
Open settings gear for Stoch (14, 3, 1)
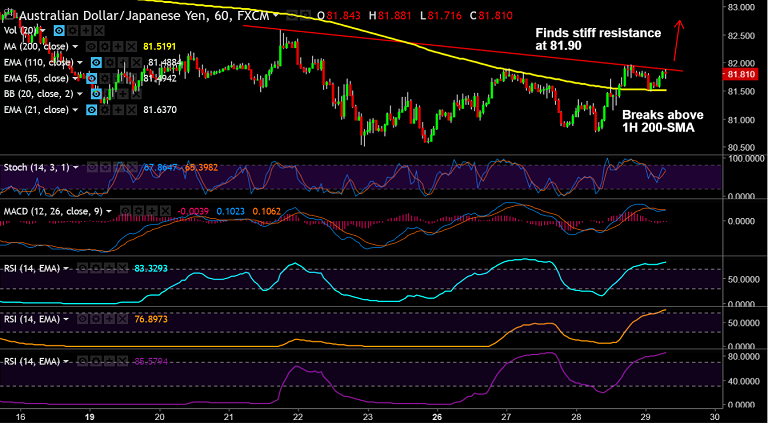coord(105,167)
